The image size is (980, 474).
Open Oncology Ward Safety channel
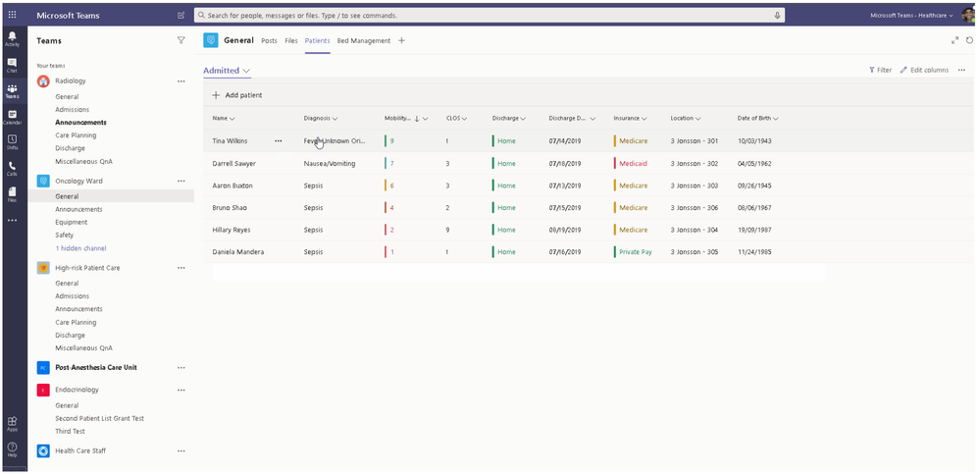click(65, 236)
